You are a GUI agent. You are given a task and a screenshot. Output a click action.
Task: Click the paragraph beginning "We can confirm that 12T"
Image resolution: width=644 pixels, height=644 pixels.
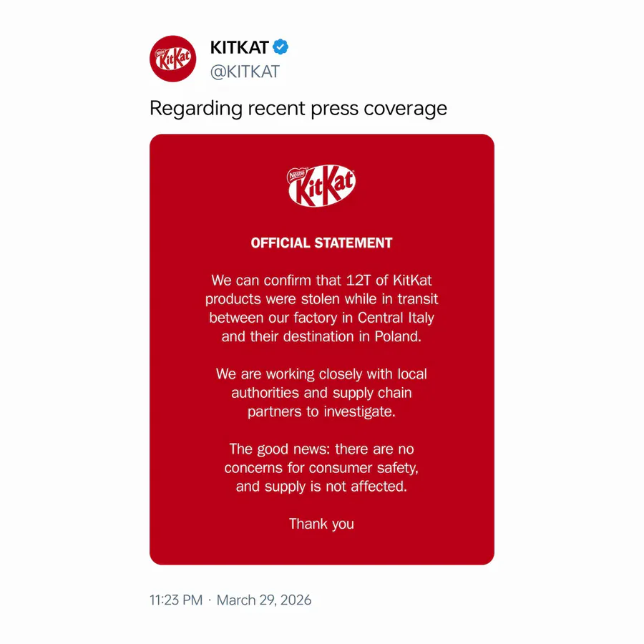(321, 308)
